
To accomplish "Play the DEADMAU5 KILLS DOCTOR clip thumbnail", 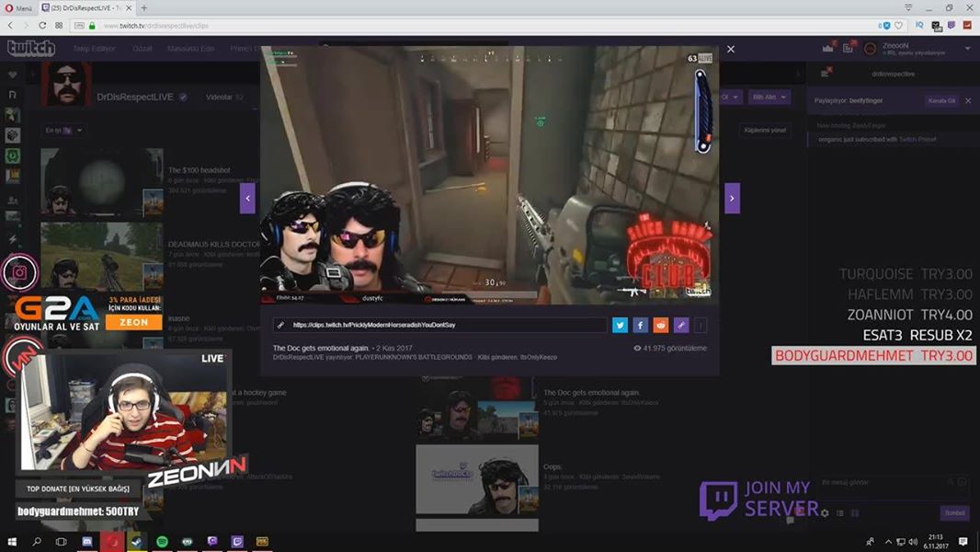I will pyautogui.click(x=102, y=257).
